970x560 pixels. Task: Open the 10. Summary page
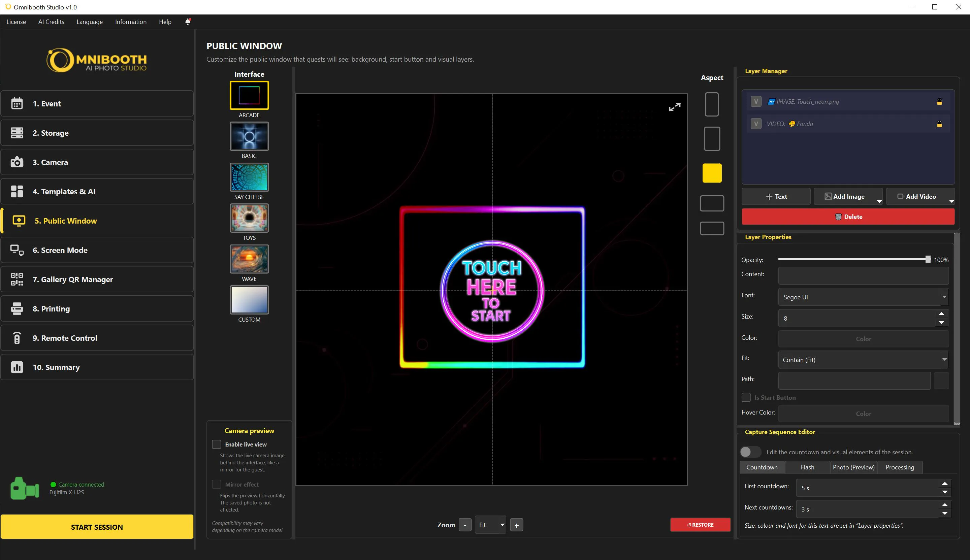click(x=97, y=367)
